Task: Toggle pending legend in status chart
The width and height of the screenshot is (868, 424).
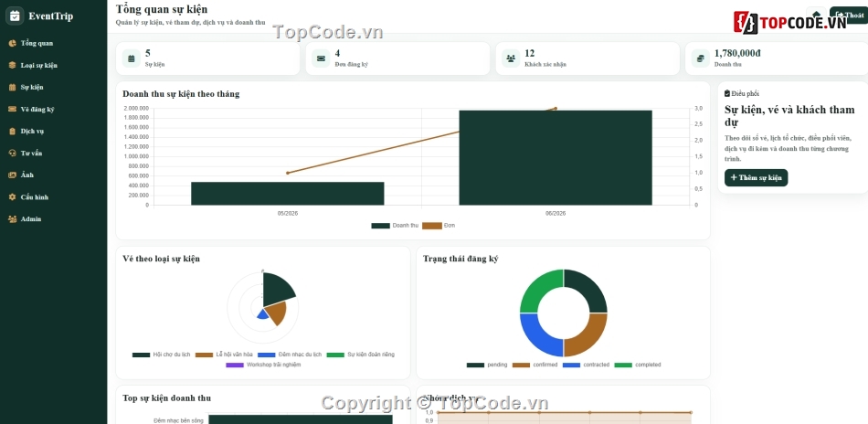Action: click(x=487, y=365)
